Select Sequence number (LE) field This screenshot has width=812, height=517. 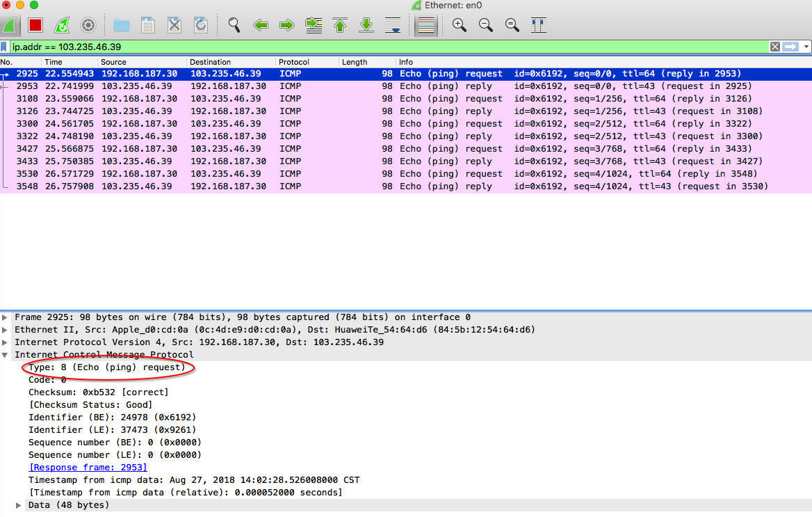click(x=115, y=455)
